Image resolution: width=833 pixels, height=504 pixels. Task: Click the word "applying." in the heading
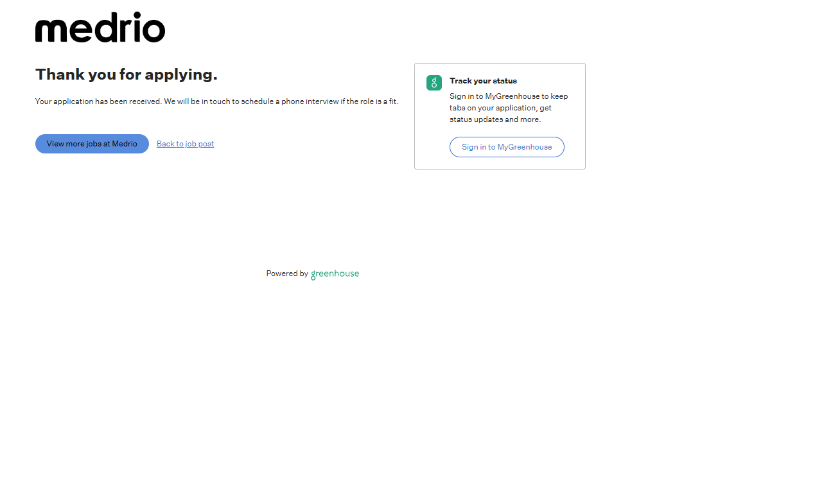[181, 75]
